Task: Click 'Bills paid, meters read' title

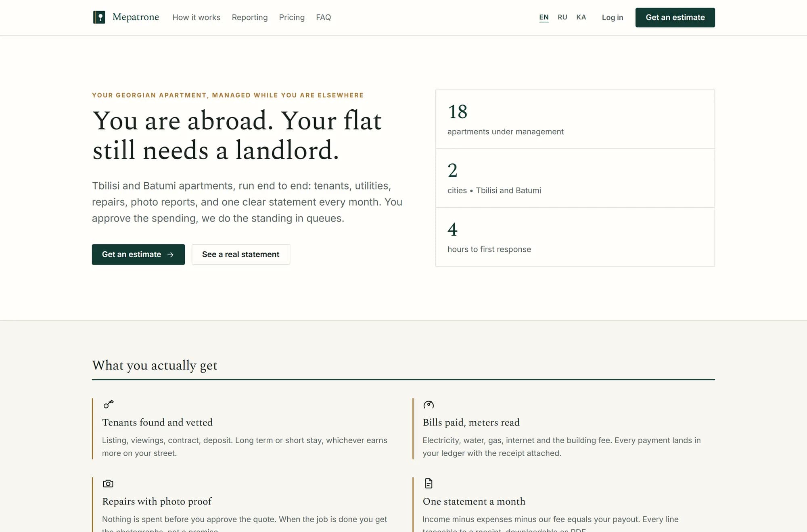Action: point(471,422)
